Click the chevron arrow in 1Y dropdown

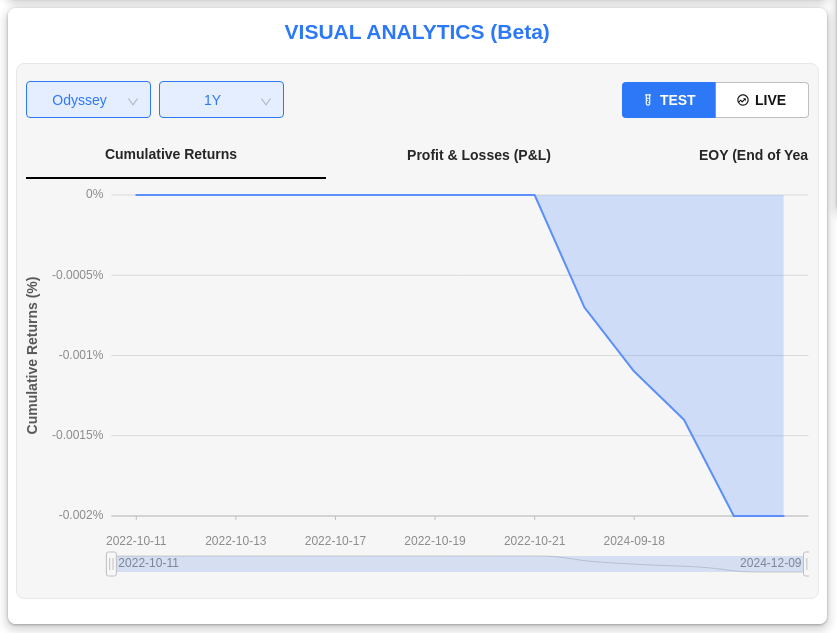coord(266,101)
